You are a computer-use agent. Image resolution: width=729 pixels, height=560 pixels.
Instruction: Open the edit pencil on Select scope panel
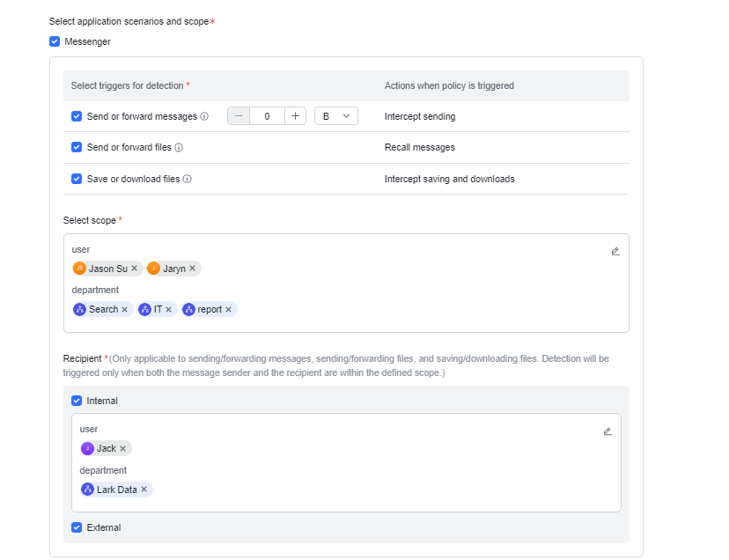tap(615, 251)
